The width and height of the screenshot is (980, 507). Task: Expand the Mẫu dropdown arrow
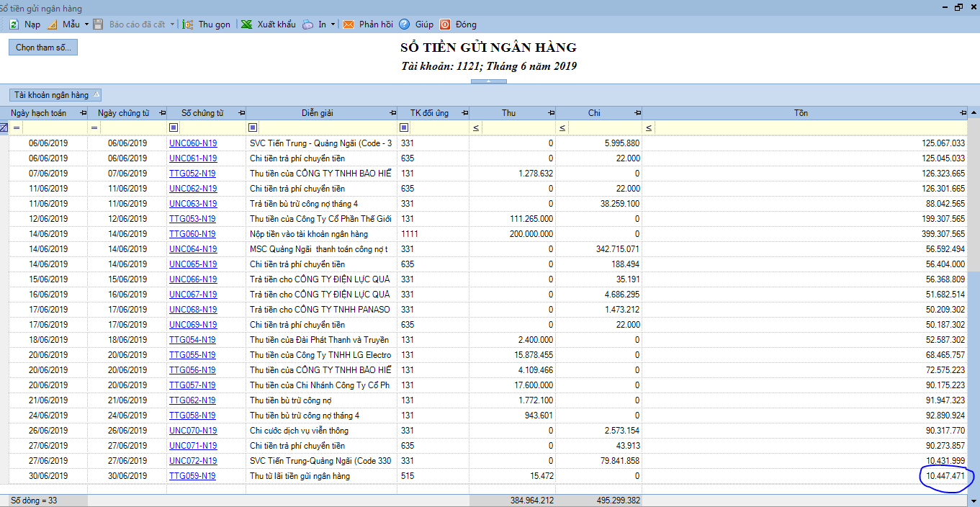[86, 24]
